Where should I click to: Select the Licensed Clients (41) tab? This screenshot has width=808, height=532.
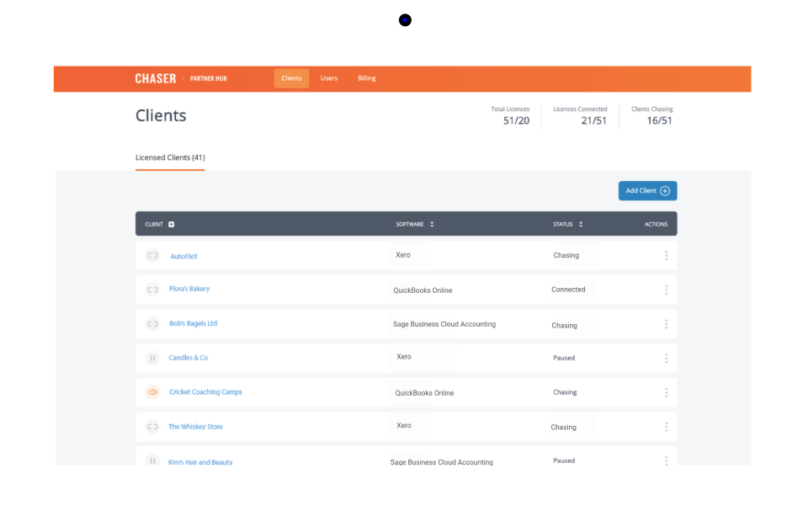[170, 157]
